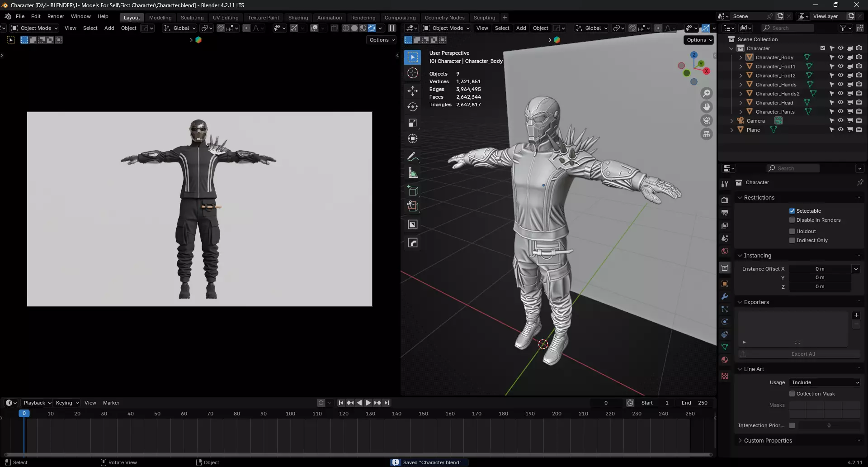This screenshot has width=868, height=467.
Task: Expand the Custom Properties panel
Action: pos(768,441)
